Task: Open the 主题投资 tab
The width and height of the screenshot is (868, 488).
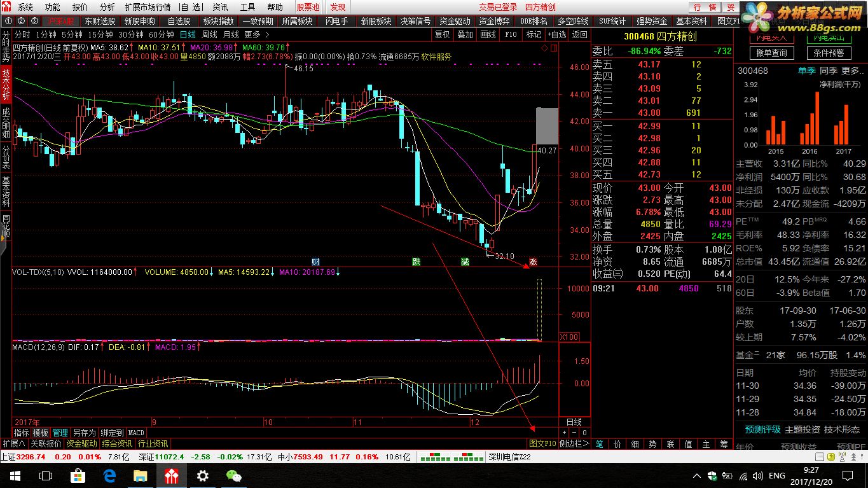Action: [803, 429]
